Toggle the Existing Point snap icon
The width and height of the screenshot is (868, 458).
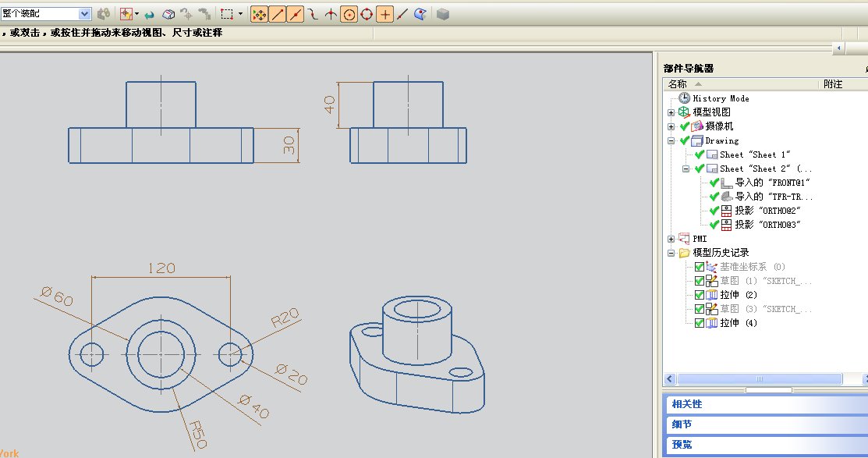(x=384, y=14)
